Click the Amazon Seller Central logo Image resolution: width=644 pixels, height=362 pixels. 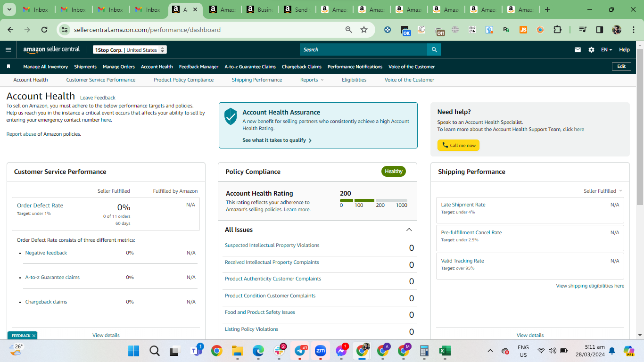[51, 49]
